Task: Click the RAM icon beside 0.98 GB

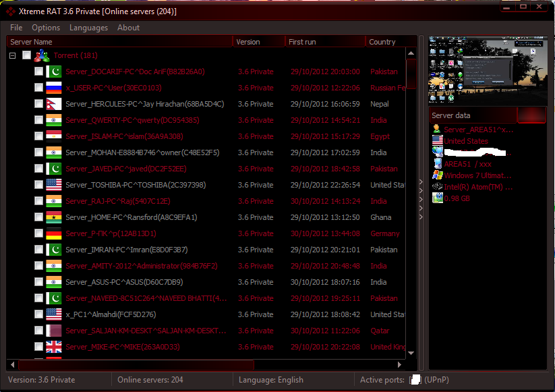Action: point(438,198)
